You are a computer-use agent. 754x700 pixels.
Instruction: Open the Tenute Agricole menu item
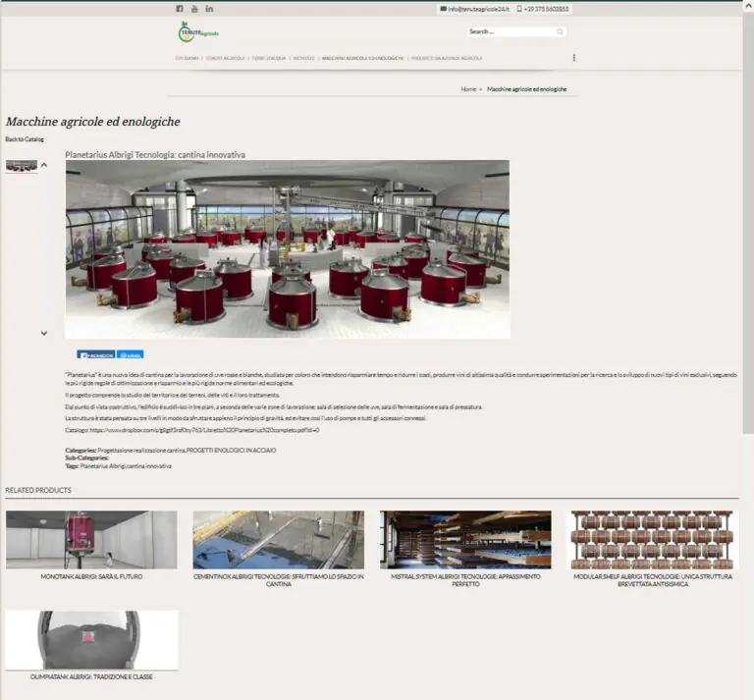(225, 58)
